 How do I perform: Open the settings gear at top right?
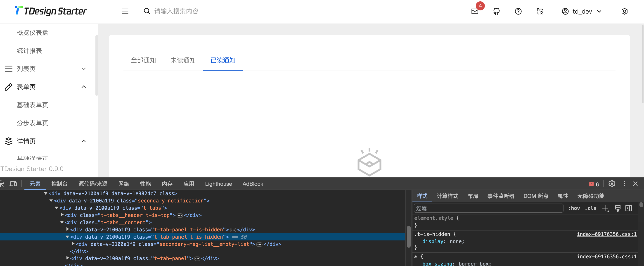[625, 11]
